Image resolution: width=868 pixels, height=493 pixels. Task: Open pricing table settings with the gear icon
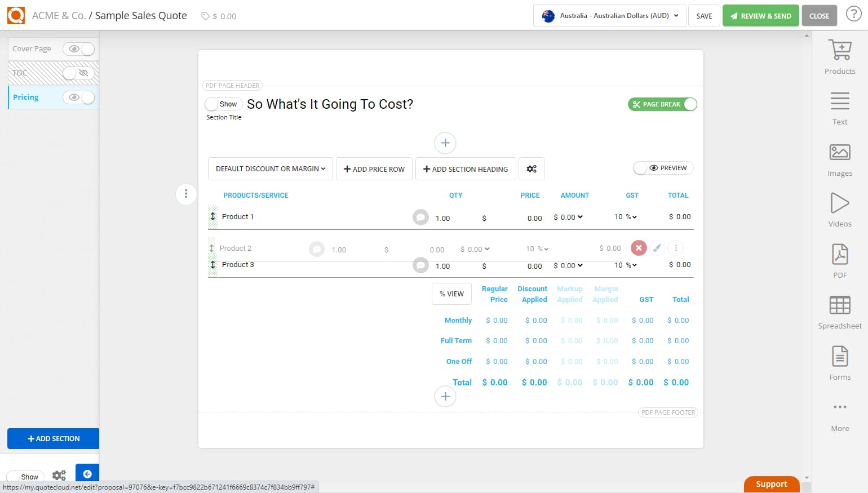tap(532, 168)
